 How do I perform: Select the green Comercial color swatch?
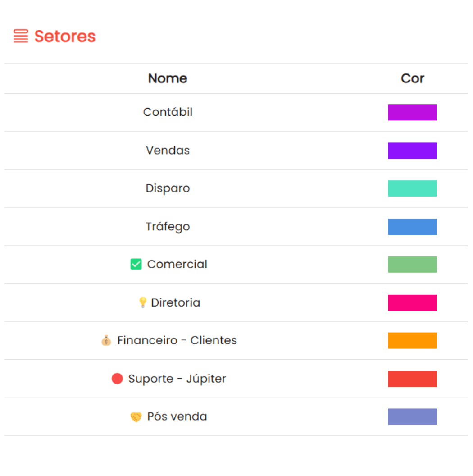(x=412, y=265)
